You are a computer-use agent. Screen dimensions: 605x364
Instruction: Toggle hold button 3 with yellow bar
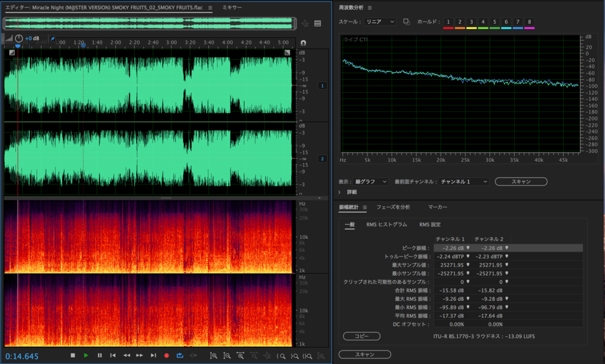click(471, 23)
